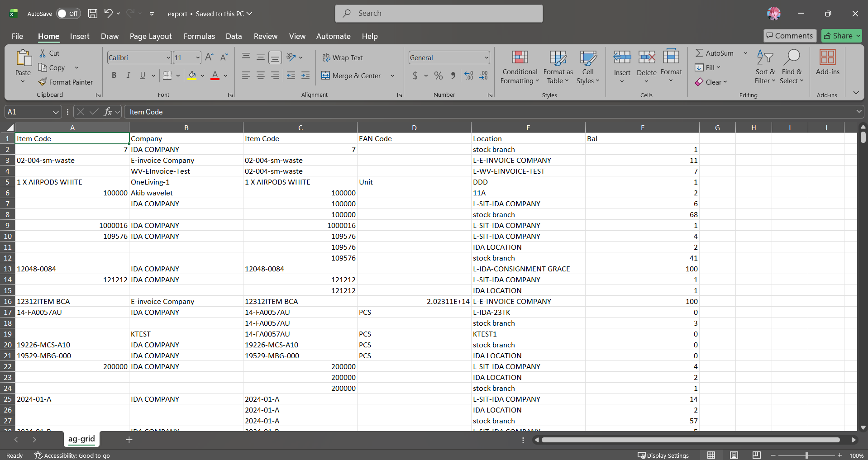Viewport: 868px width, 460px height.
Task: Toggle off the AutoSave switch
Action: pos(68,14)
